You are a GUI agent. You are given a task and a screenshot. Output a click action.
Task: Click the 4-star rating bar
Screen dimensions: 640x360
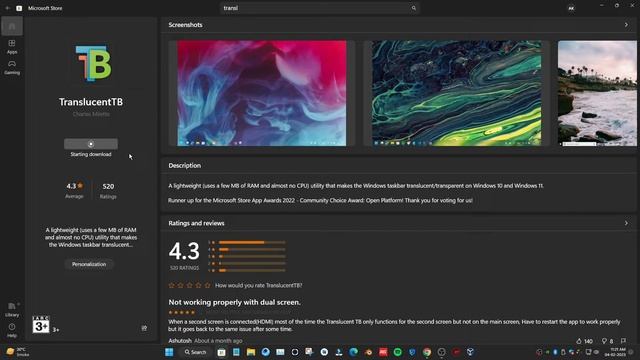coord(252,249)
